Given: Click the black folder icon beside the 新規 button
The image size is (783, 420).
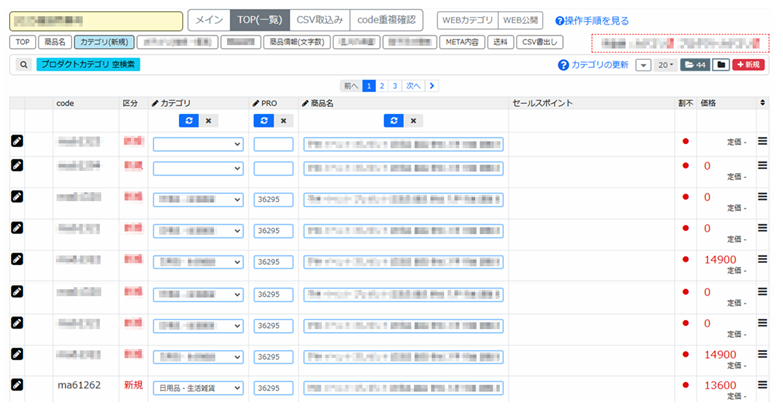Looking at the screenshot, I should (x=720, y=64).
